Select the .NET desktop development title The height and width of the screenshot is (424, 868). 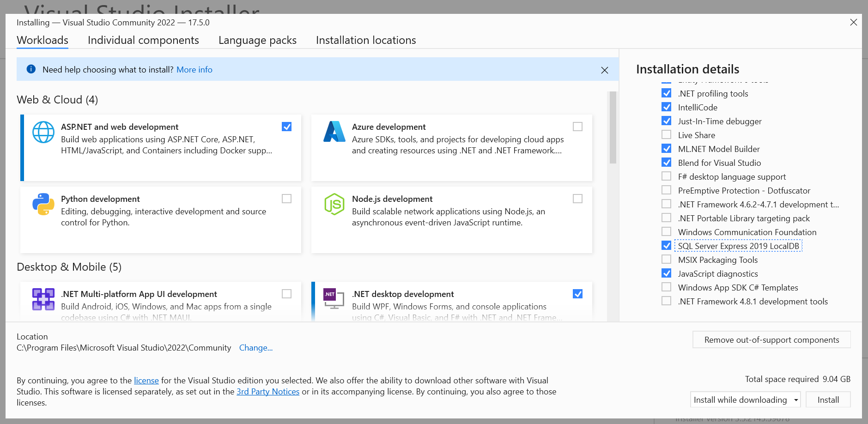403,294
